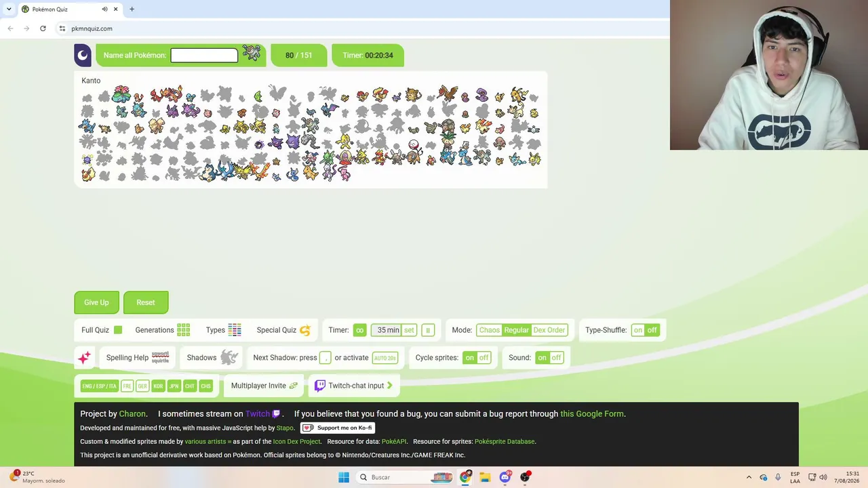868x488 pixels.
Task: Choose GER language
Action: coord(142,386)
